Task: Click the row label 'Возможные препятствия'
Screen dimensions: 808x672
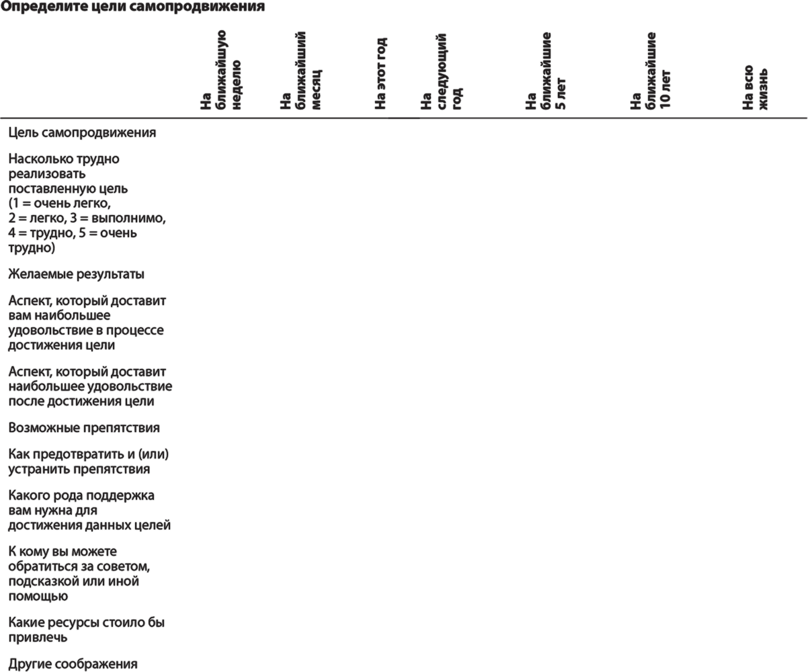Action: [x=84, y=428]
